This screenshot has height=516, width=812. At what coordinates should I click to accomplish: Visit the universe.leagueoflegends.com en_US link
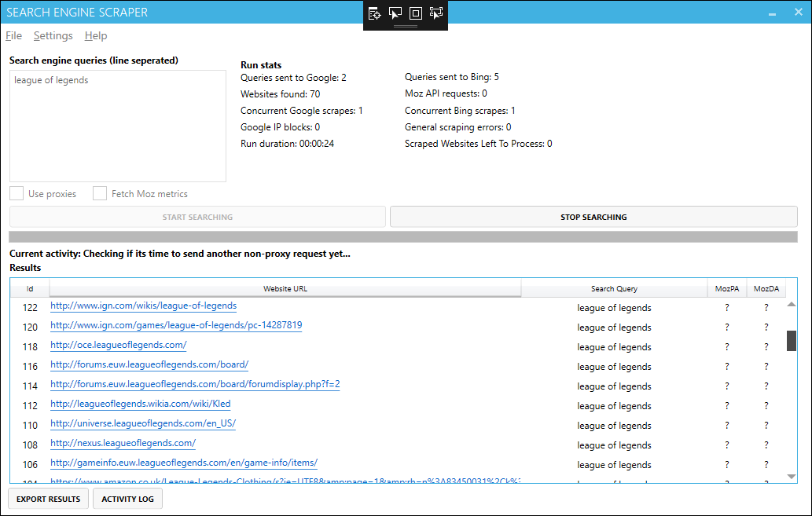click(143, 424)
